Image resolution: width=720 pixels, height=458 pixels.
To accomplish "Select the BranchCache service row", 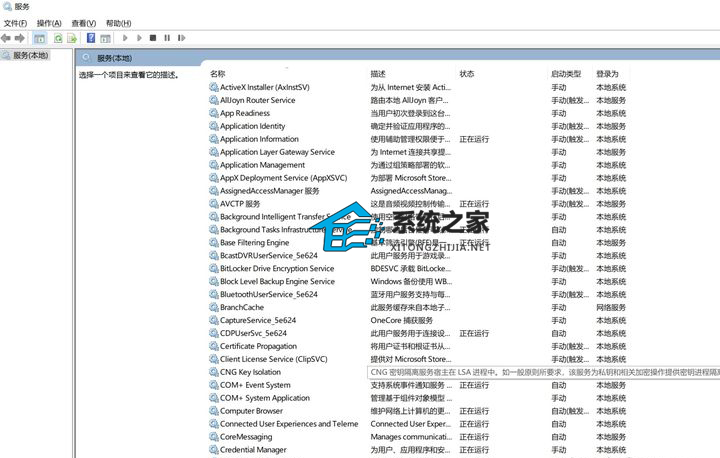I will (242, 307).
